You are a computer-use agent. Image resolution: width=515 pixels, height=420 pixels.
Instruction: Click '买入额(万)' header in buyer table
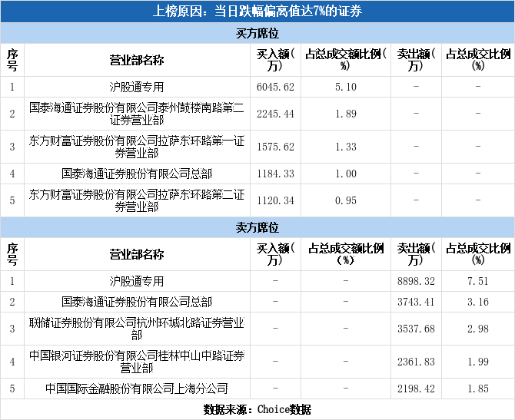275,60
